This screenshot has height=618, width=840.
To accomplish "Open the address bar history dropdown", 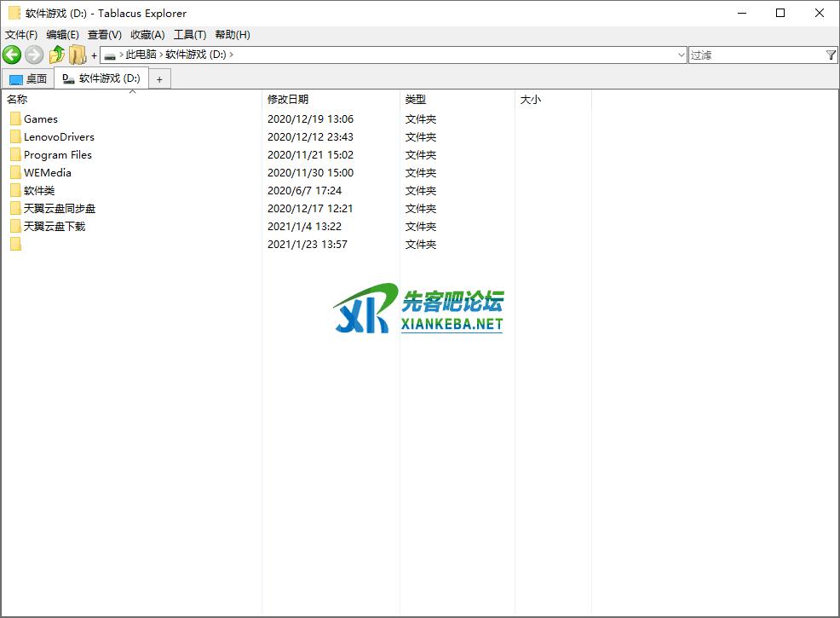I will (x=681, y=55).
